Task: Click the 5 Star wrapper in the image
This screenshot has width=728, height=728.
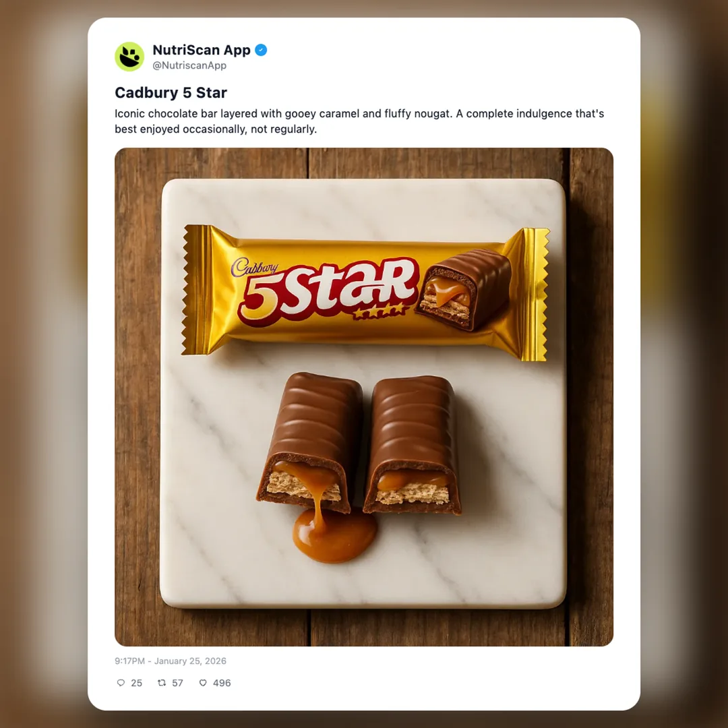Action: 364,290
